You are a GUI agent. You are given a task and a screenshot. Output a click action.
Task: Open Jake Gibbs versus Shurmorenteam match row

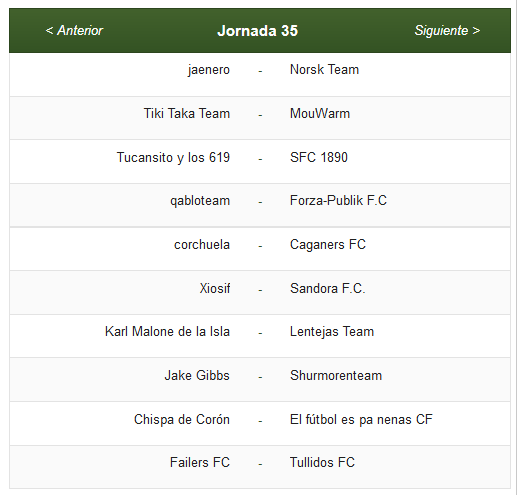click(260, 379)
